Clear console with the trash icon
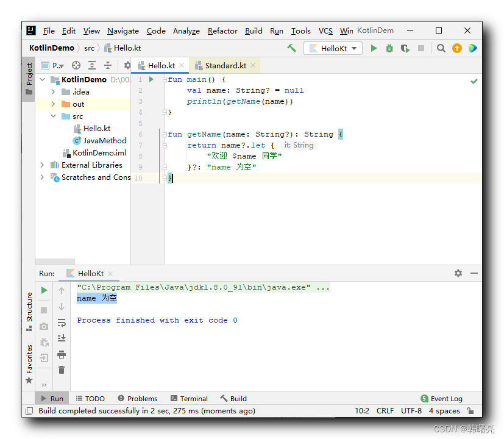The width and height of the screenshot is (504, 439). click(x=62, y=370)
